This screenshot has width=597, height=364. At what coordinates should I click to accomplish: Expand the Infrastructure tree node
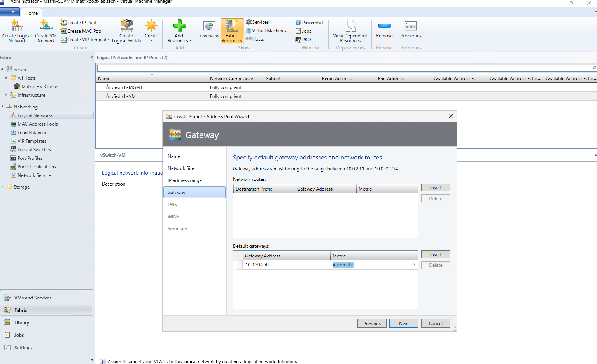6,95
